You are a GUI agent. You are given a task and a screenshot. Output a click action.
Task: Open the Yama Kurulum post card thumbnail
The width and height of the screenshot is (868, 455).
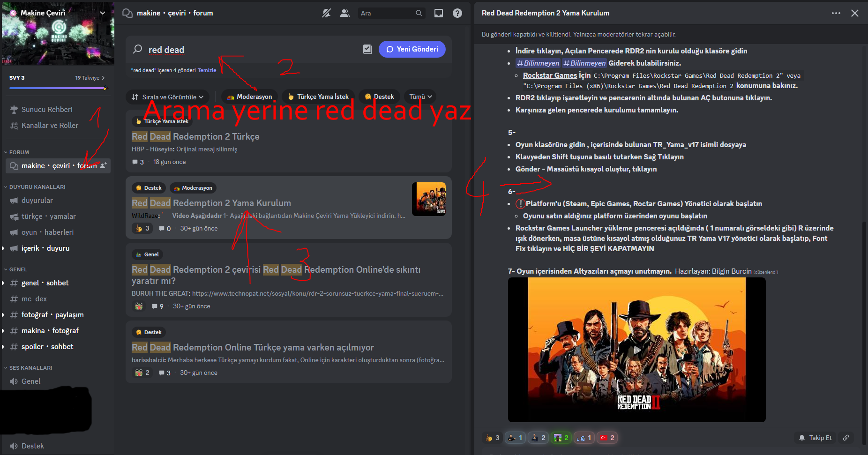coord(429,199)
